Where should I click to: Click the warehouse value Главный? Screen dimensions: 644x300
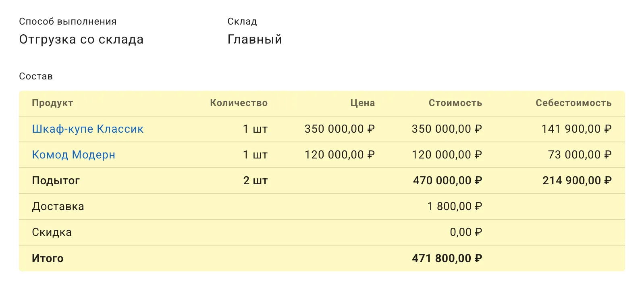click(254, 39)
